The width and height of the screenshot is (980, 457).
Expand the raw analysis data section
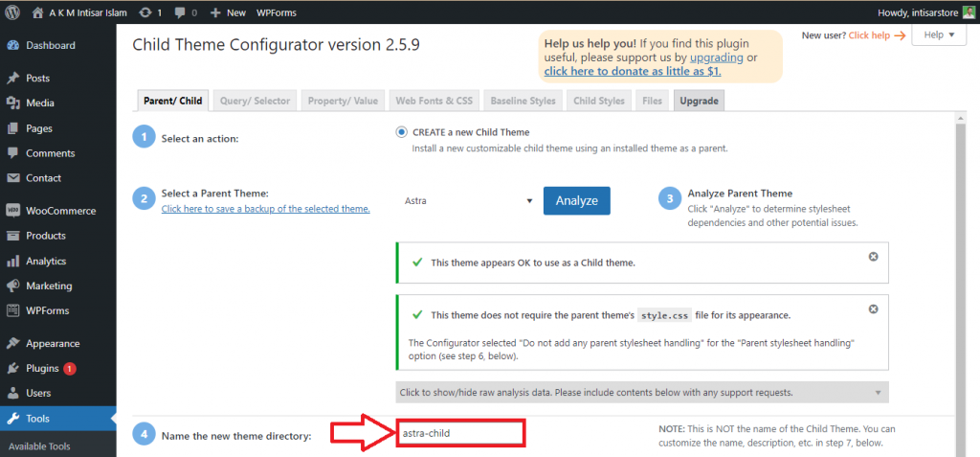[641, 393]
